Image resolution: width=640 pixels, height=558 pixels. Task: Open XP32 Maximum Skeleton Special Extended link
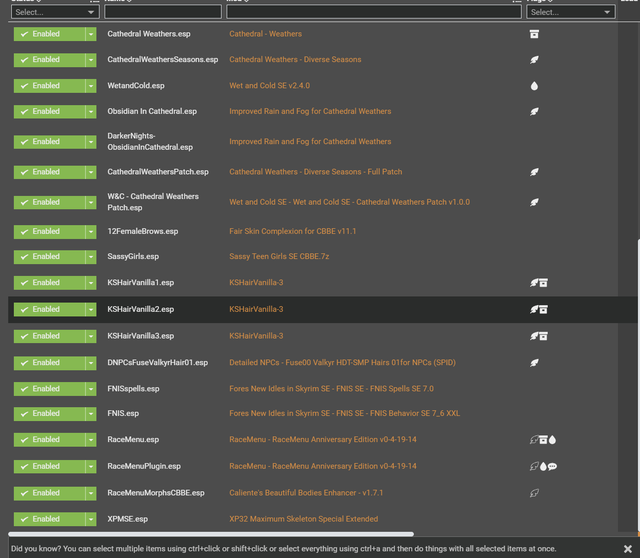pos(304,519)
